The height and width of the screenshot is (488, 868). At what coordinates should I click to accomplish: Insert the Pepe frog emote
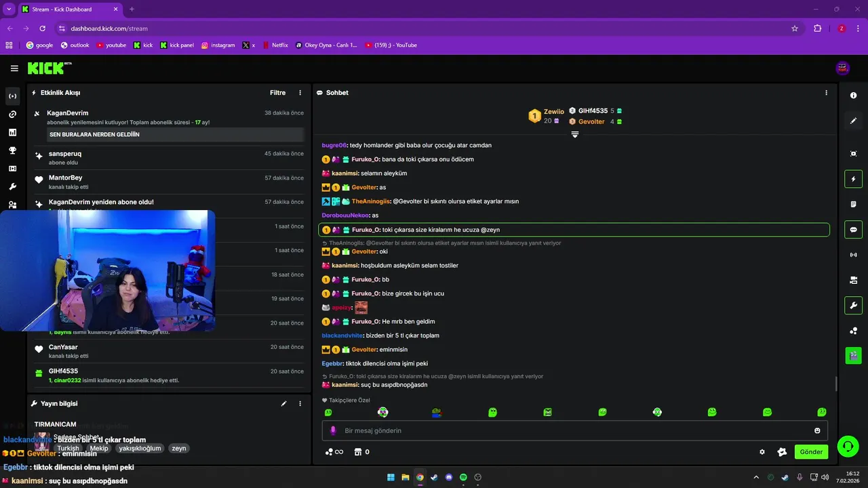click(438, 412)
